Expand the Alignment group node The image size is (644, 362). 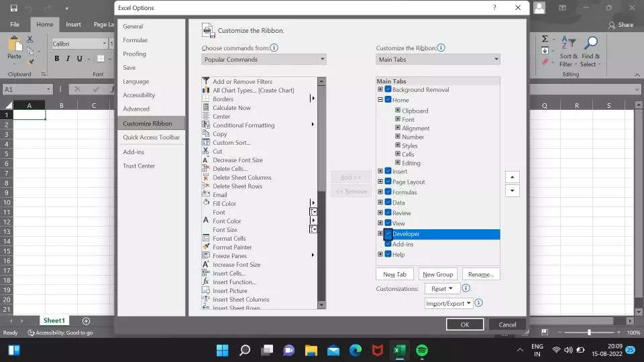(398, 127)
